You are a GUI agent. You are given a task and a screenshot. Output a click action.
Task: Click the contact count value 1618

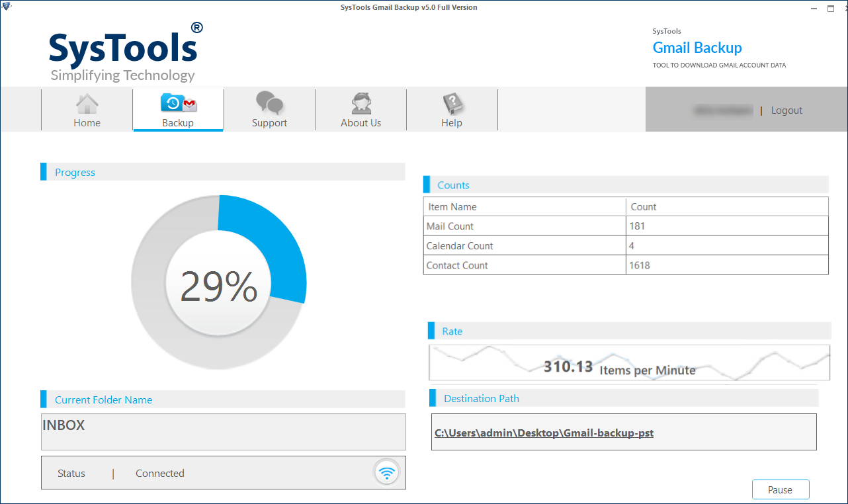click(640, 265)
